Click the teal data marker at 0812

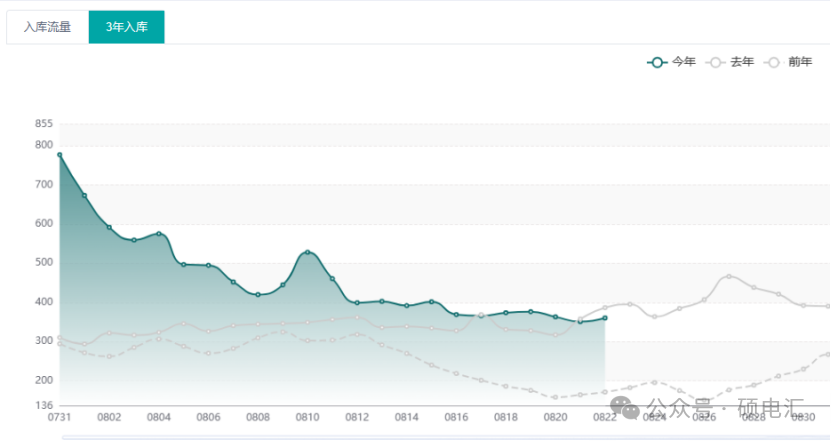(x=357, y=302)
